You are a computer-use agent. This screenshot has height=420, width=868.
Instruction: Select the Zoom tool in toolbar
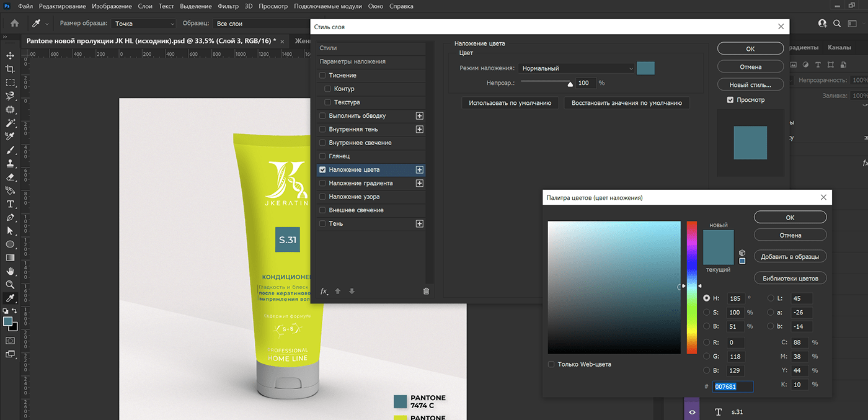[x=11, y=285]
